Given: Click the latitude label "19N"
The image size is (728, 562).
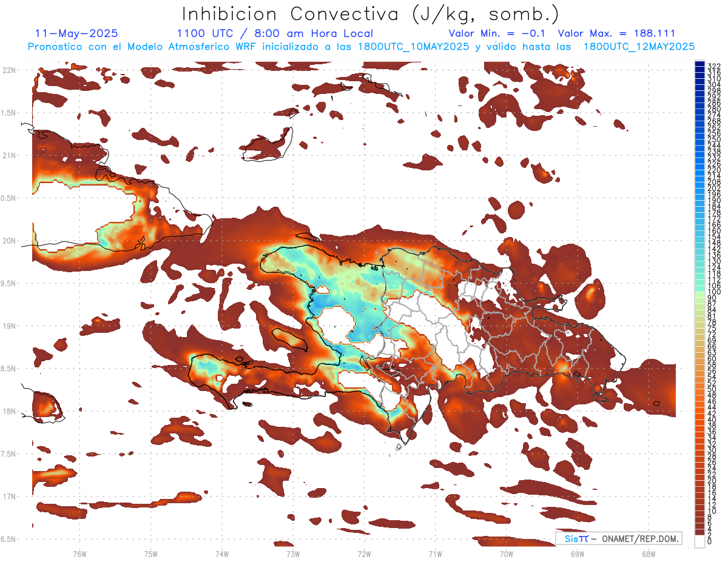Looking at the screenshot, I should [8, 326].
